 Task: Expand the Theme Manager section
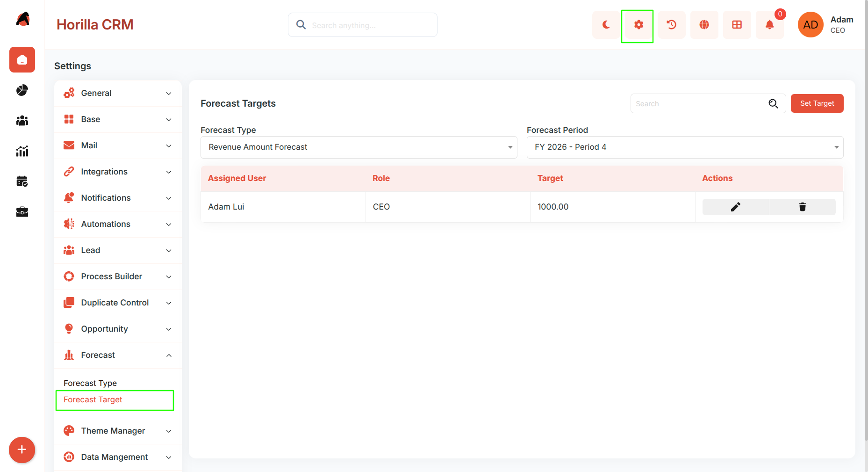(118, 431)
